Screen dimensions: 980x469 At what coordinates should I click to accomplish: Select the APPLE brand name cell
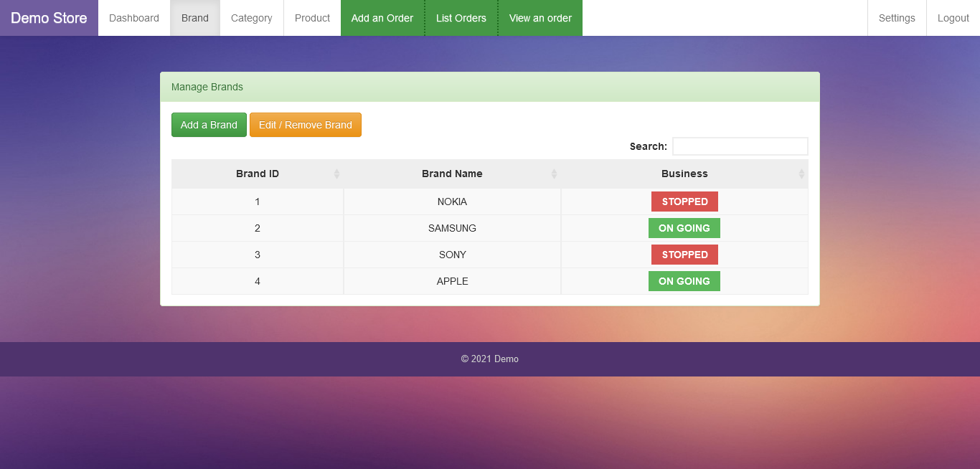(x=452, y=281)
